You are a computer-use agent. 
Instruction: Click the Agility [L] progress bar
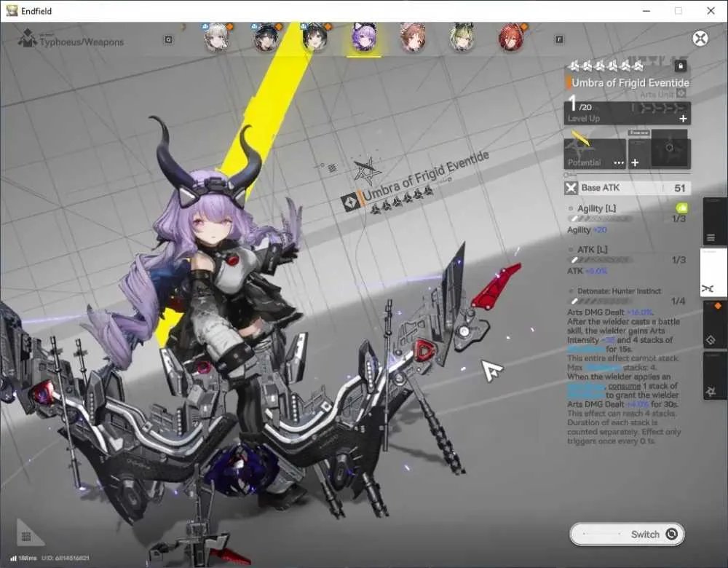(x=600, y=218)
